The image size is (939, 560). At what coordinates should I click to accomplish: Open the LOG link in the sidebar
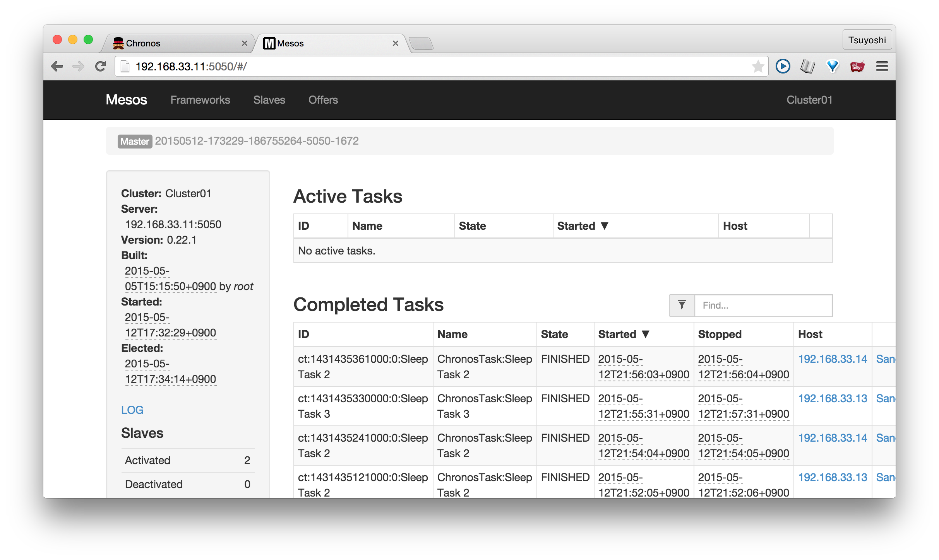(x=132, y=410)
